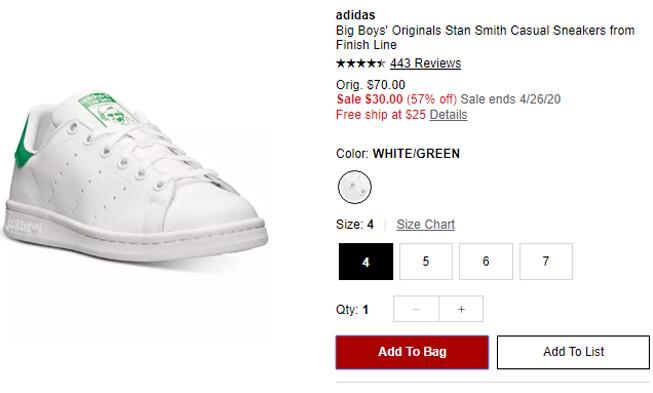Click the Add To List button
The image size is (653, 393).
[573, 352]
